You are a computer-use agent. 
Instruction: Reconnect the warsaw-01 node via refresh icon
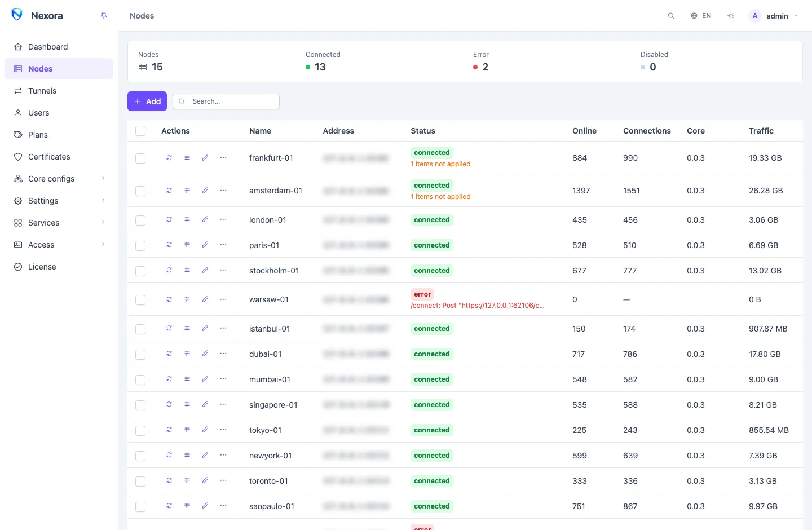coord(169,299)
